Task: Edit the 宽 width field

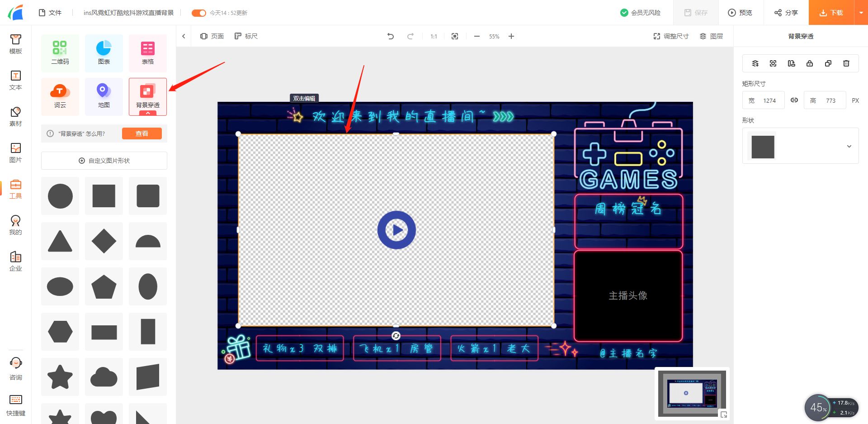Action: [764, 100]
